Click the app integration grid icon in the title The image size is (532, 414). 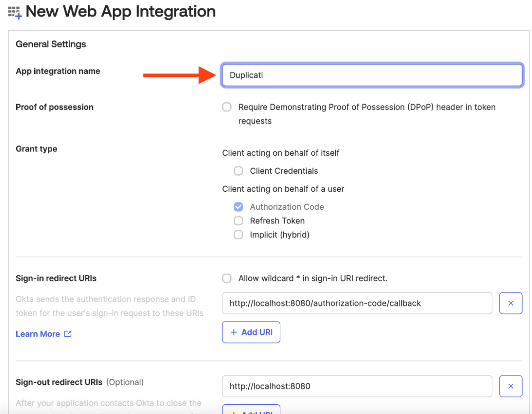coord(15,12)
